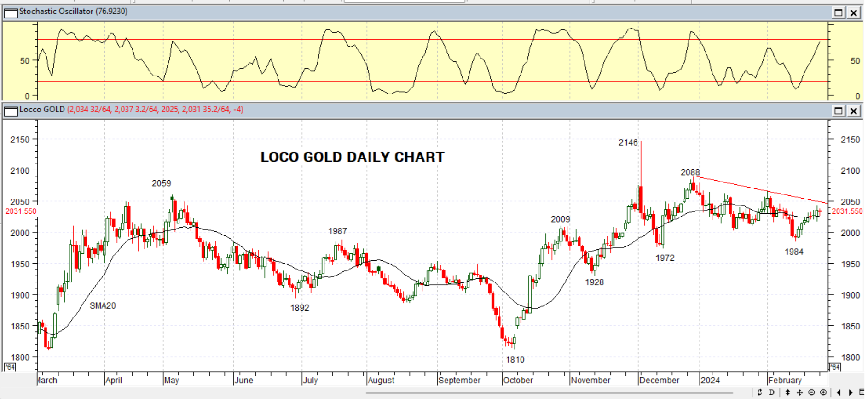The width and height of the screenshot is (868, 399).
Task: Click the horizontal scrollbar thumb below the chart
Action: point(549,393)
